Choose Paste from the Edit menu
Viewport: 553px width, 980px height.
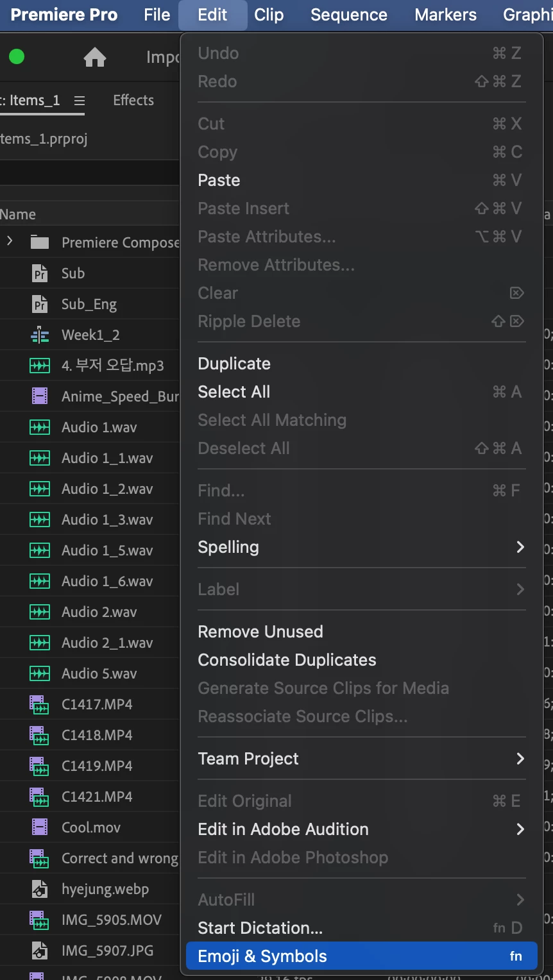point(361,180)
